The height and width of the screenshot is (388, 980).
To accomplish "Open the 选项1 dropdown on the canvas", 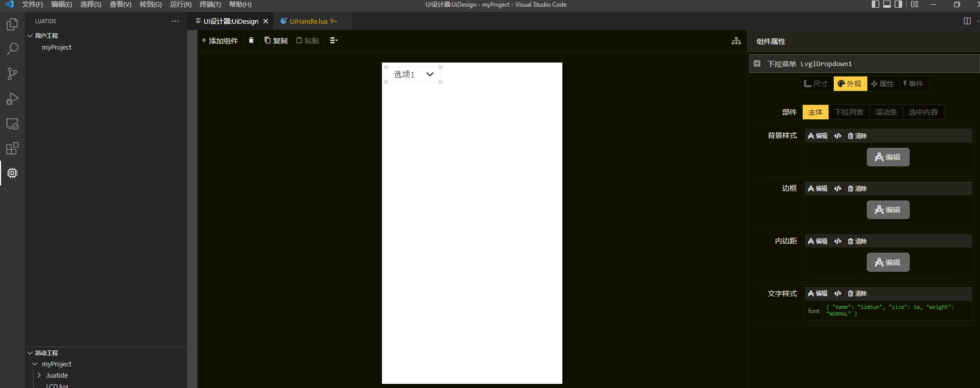I will [414, 74].
